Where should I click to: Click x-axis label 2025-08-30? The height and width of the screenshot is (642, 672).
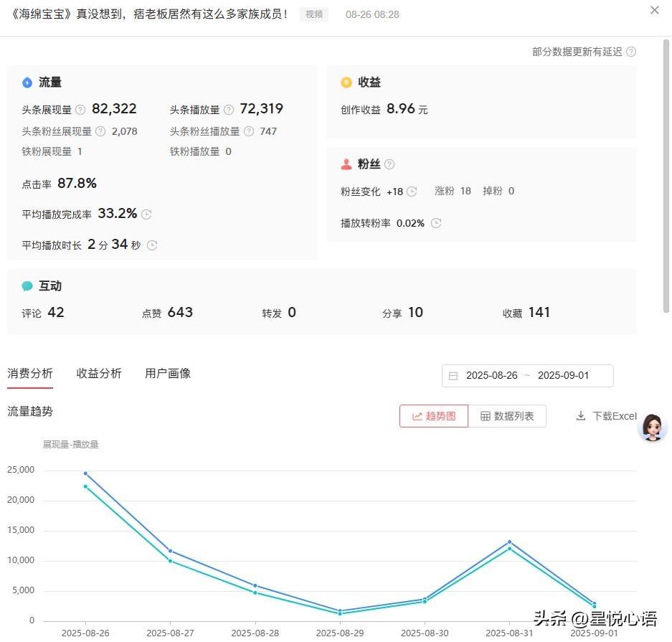[425, 633]
